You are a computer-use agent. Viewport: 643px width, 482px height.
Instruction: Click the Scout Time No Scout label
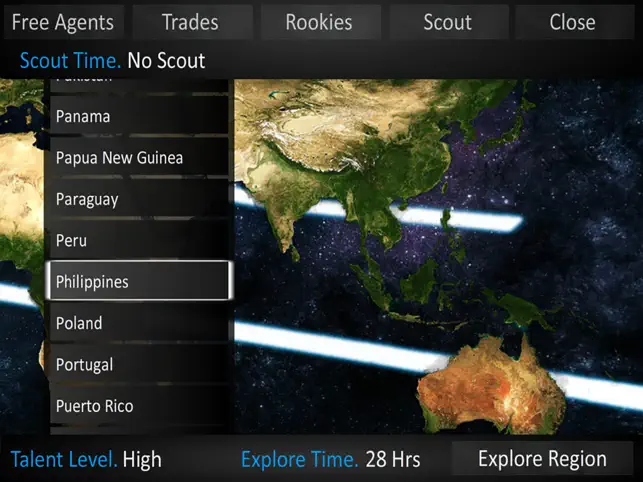coord(112,61)
